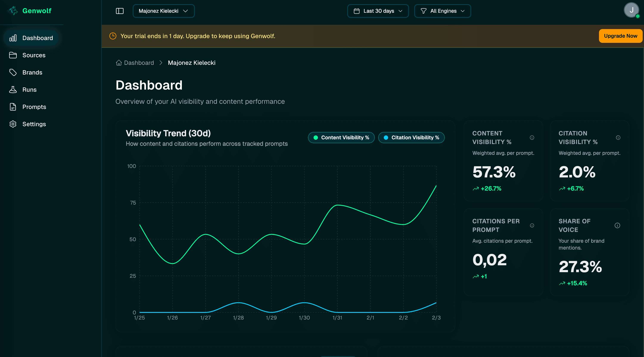
Task: Open the Runs beaker icon
Action: pos(13,90)
